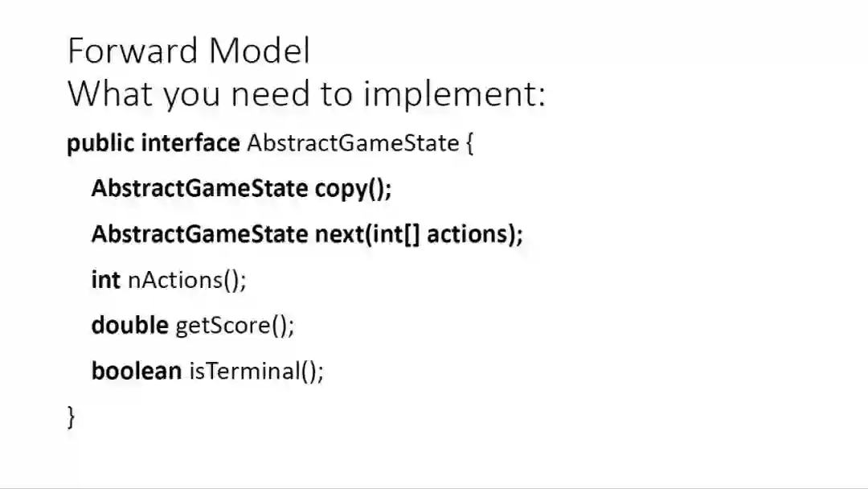Click the "actions" parameter name
868x489 pixels.
pos(469,234)
